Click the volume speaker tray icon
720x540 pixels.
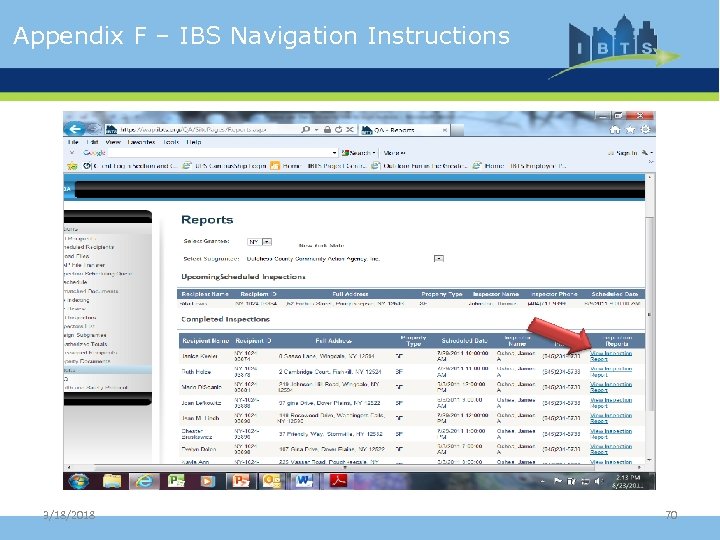tap(597, 481)
